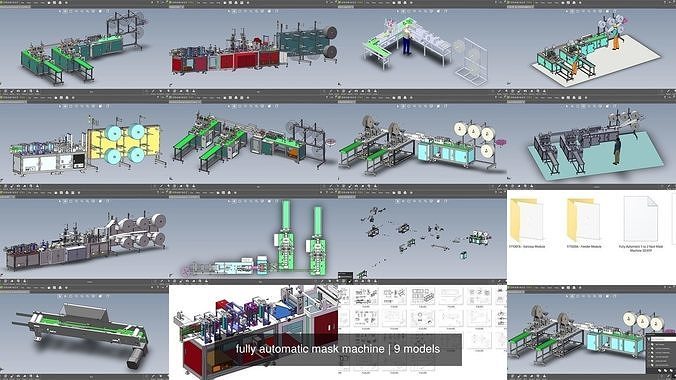This screenshot has width=676, height=380.
Task: Select the Fully Automatic Face Mask Machine file
Action: point(641,224)
